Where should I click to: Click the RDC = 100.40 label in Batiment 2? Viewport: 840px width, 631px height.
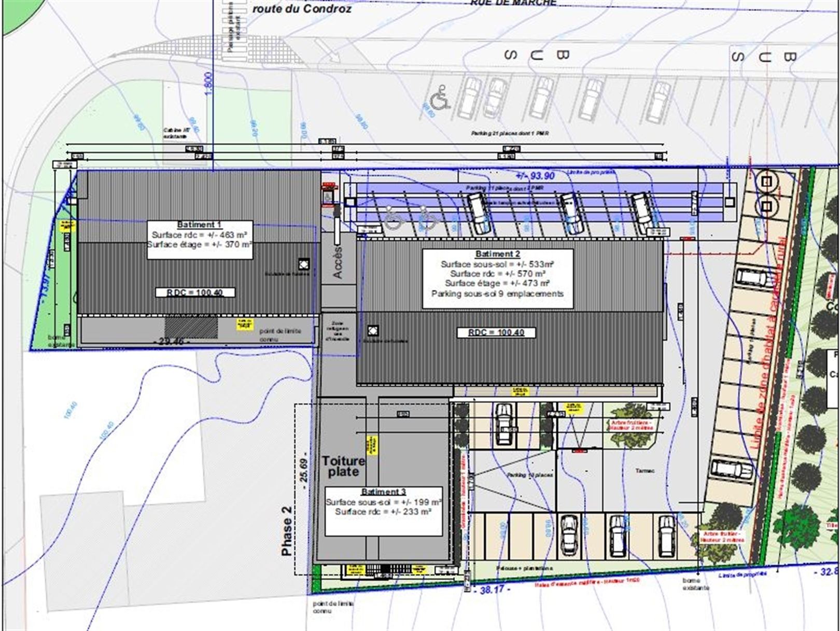tap(496, 332)
